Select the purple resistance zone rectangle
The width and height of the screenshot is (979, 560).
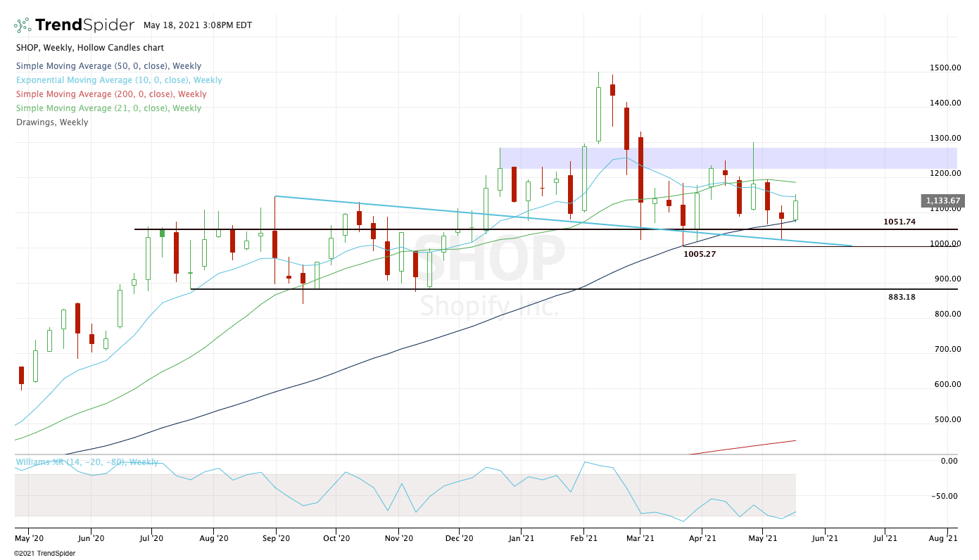[x=728, y=158]
